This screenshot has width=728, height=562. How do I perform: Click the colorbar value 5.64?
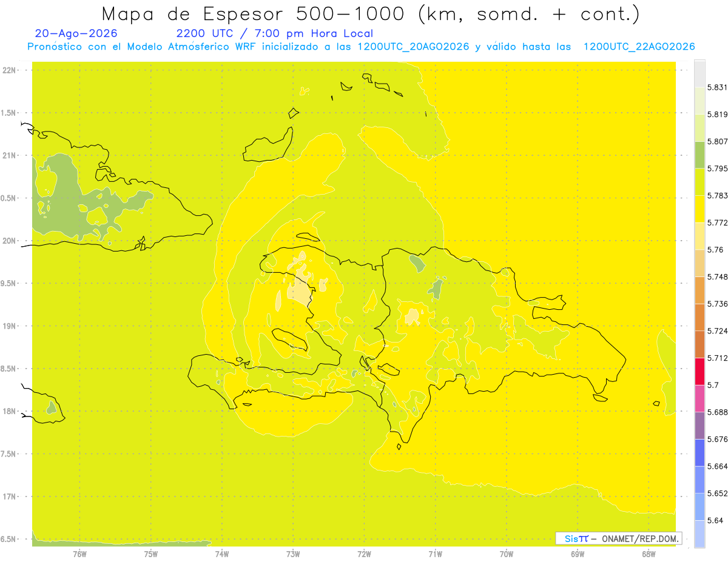(x=715, y=520)
